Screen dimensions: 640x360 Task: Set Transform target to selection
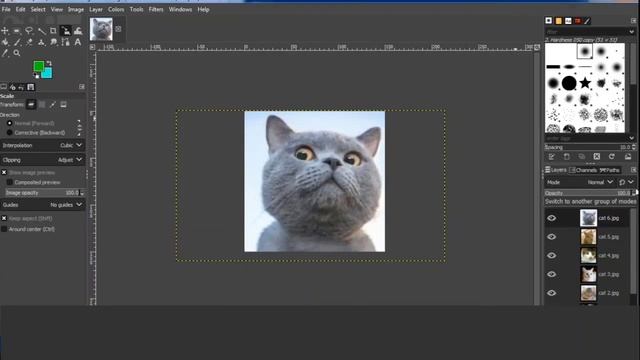(x=42, y=104)
